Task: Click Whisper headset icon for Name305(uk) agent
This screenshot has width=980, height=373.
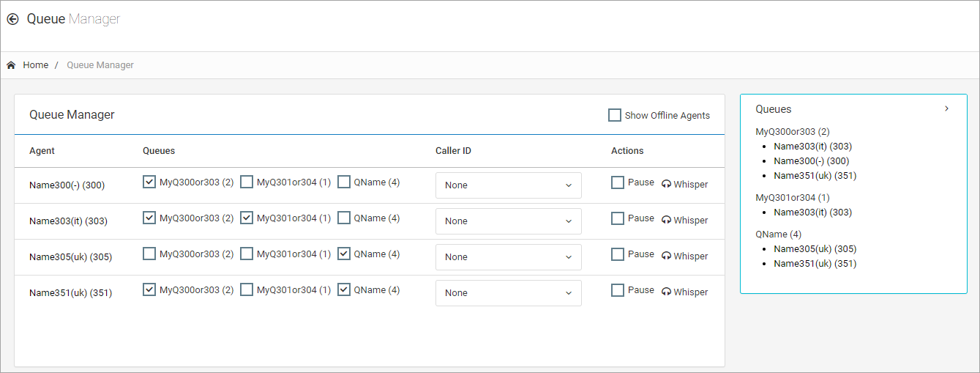Action: pos(666,256)
